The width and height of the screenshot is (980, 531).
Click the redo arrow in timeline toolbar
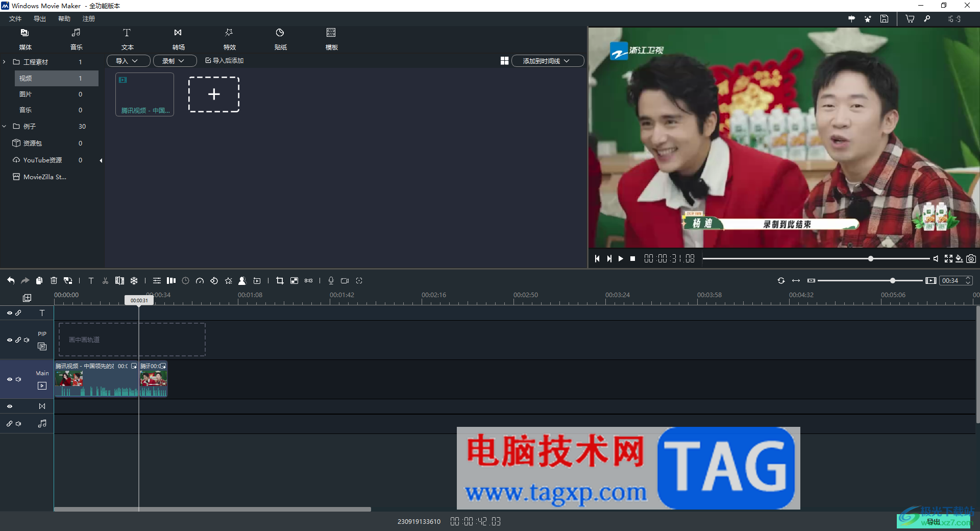coord(25,280)
